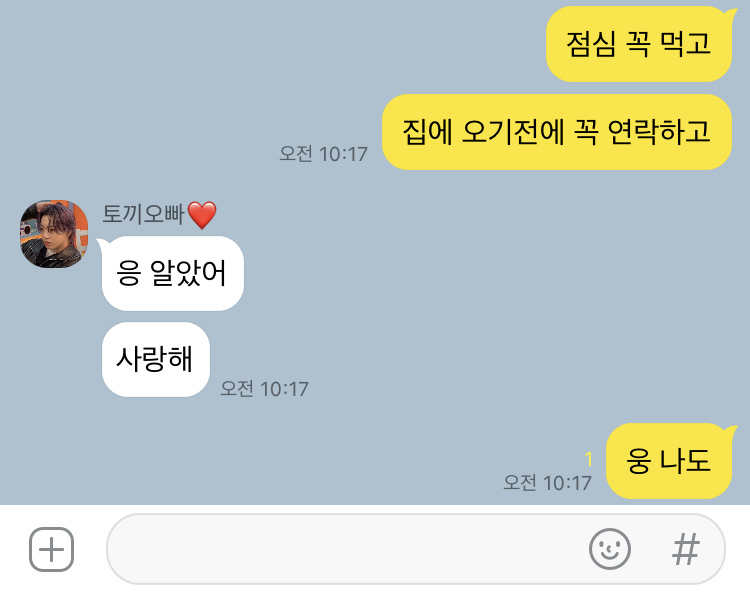This screenshot has height=593, width=750.
Task: Select the 점심 꼭 먹고 message bubble
Action: tap(639, 44)
